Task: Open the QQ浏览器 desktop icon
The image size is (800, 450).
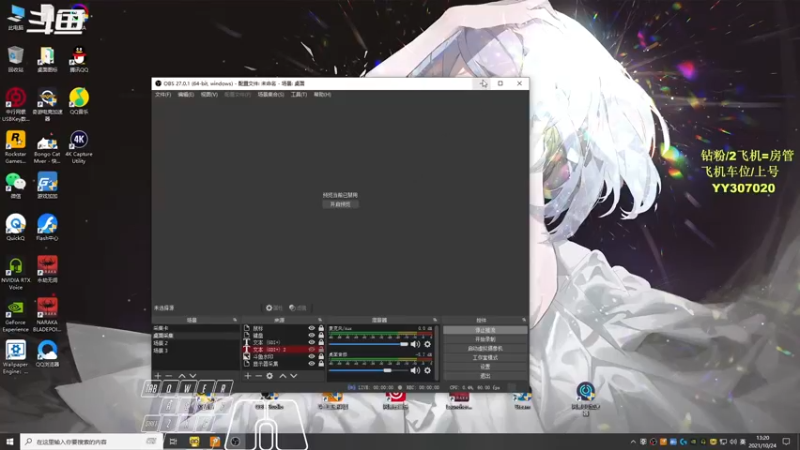Action: pyautogui.click(x=47, y=354)
